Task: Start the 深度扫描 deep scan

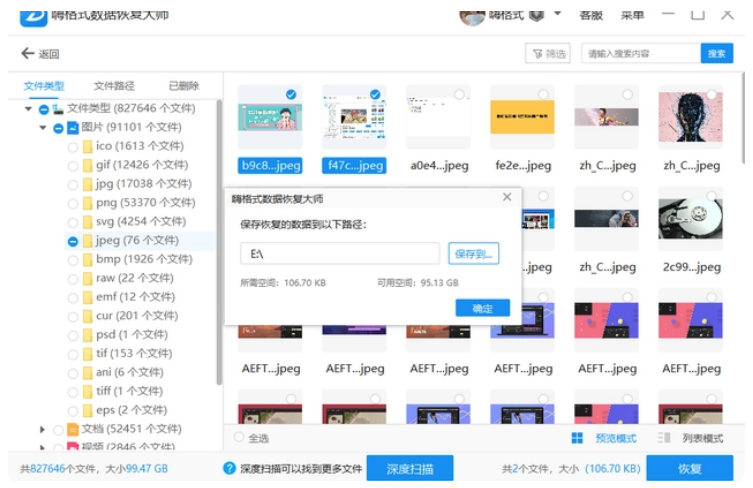Action: [x=410, y=468]
